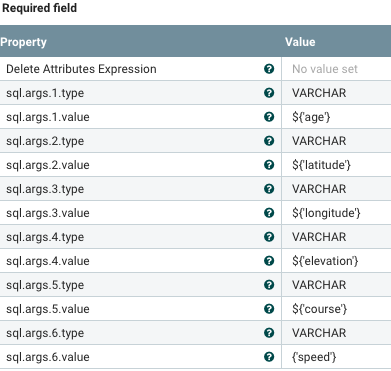Click help icon beside sql.args.4.value
This screenshot has width=391, height=371.
pos(269,261)
